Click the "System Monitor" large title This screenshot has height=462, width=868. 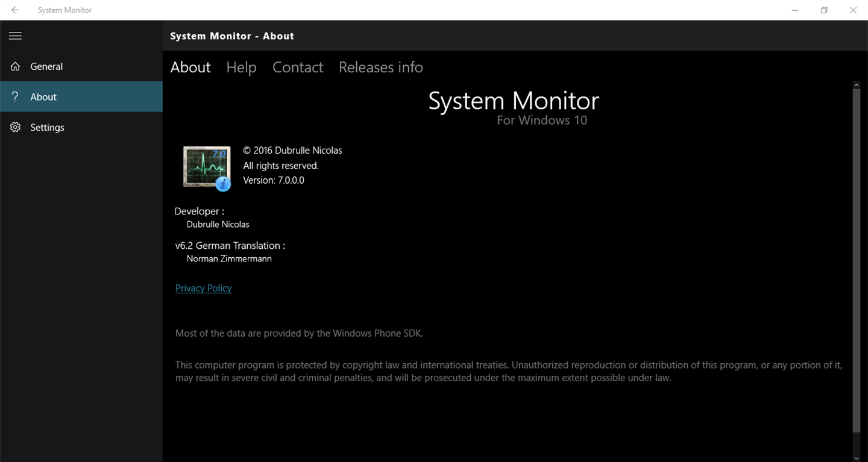pyautogui.click(x=514, y=101)
